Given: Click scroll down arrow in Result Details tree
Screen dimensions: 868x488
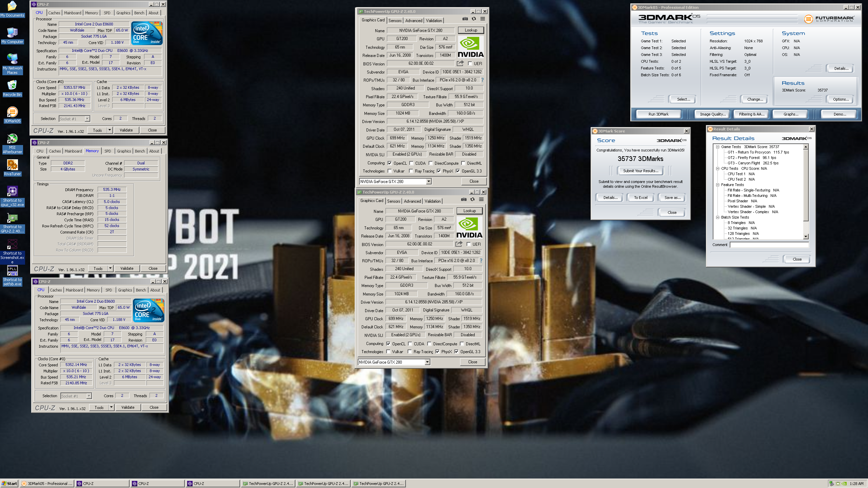Looking at the screenshot, I should [x=806, y=237].
